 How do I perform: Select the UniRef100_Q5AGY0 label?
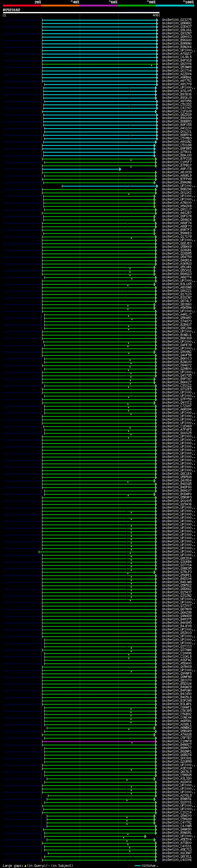tap(176, 816)
